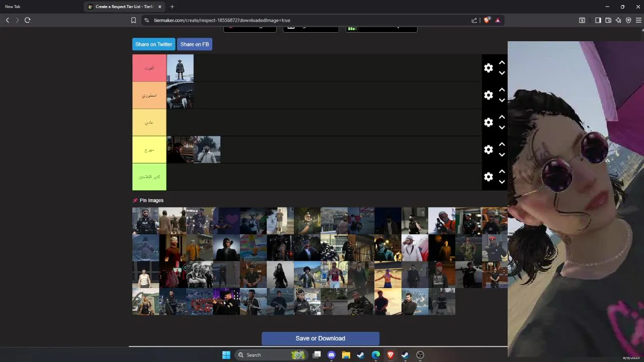This screenshot has height=362, width=644.
Task: Open Brave Rewards triangle icon
Action: [498, 20]
